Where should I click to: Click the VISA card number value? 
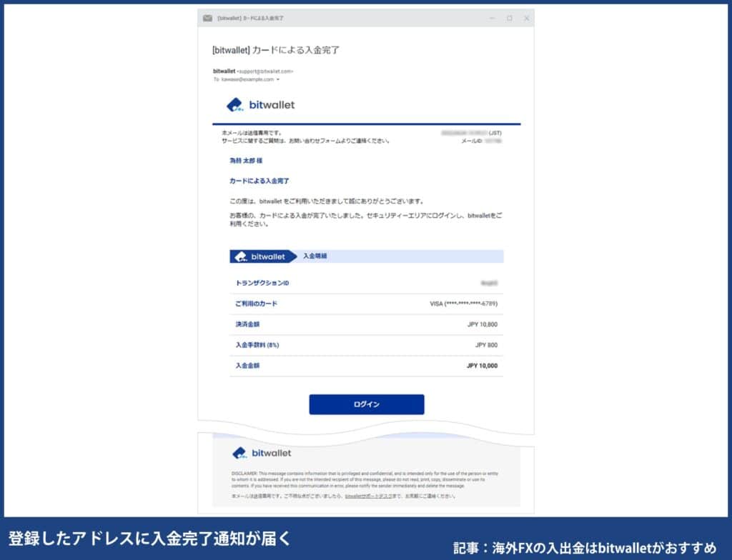463,304
